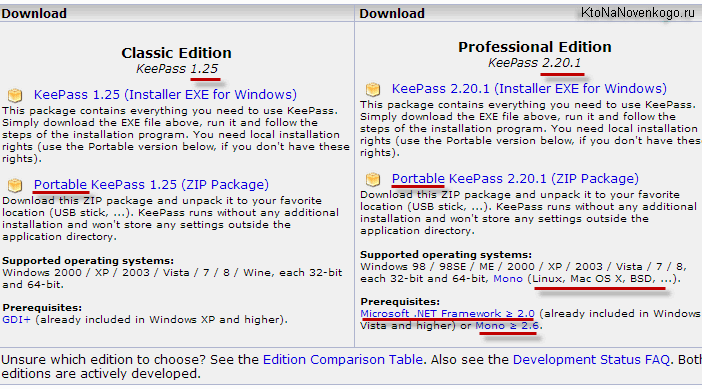Screen dimensions: 702x389
Task: Click package icon beside Portable KeePass 2.20.1
Action: (x=372, y=179)
